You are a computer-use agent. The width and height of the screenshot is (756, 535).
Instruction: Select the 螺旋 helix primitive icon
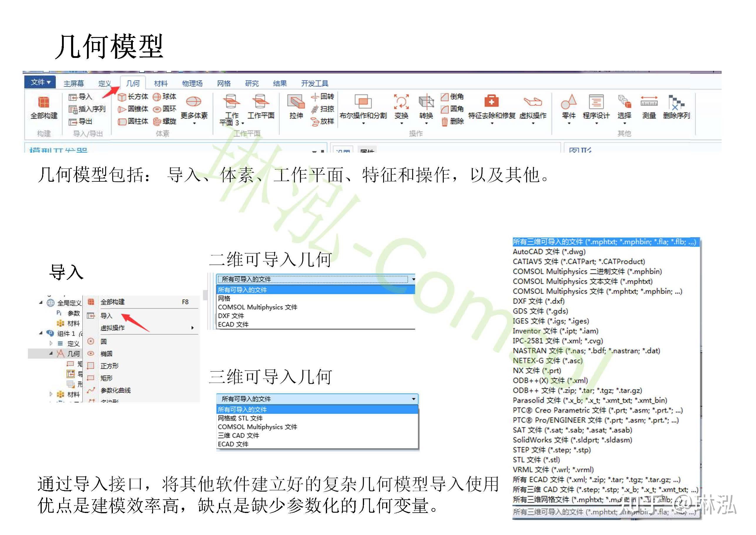click(x=157, y=122)
